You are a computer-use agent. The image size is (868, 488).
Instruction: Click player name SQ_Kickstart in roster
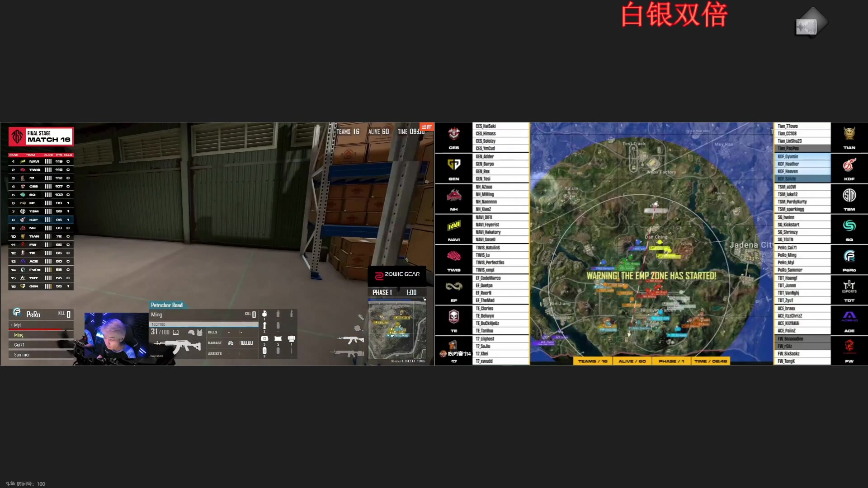[788, 225]
